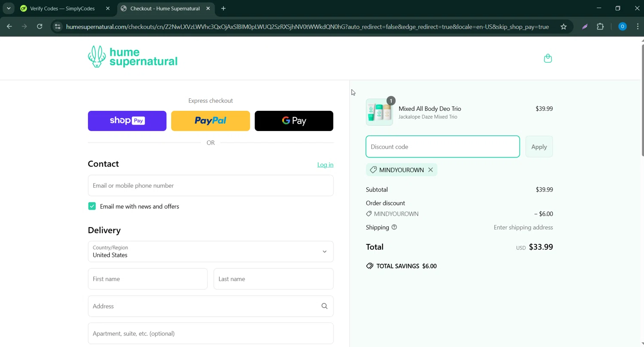Reload the checkout page
644x347 pixels.
click(x=39, y=27)
